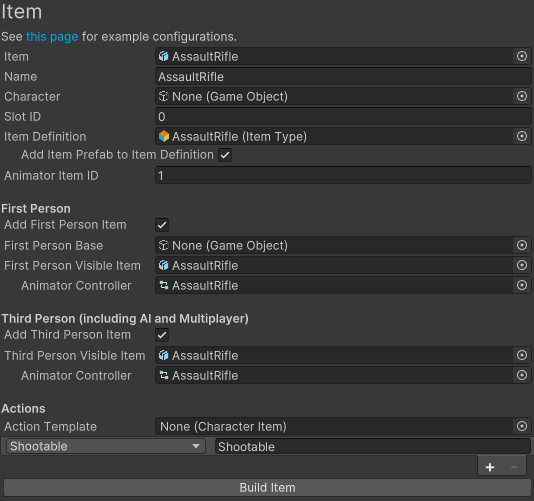Open picker for First Person Visible Item
Screen dimensions: 534x501
pyautogui.click(x=522, y=265)
